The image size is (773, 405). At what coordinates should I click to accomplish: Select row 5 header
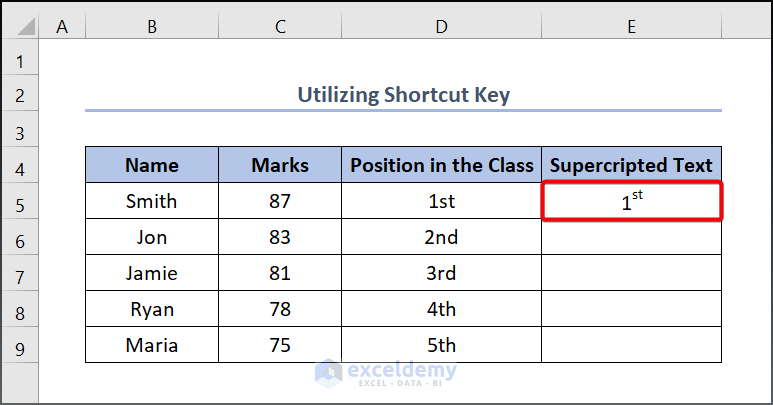19,201
